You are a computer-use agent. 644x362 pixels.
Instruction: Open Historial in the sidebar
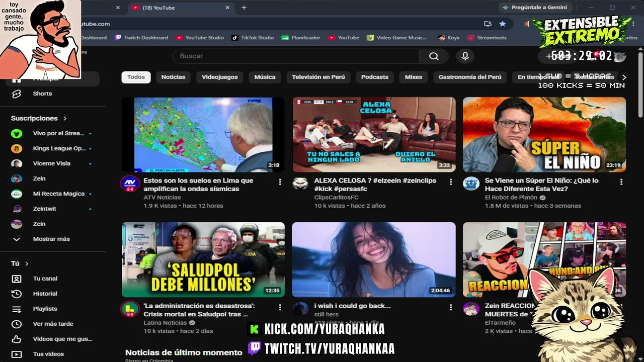[x=45, y=294]
